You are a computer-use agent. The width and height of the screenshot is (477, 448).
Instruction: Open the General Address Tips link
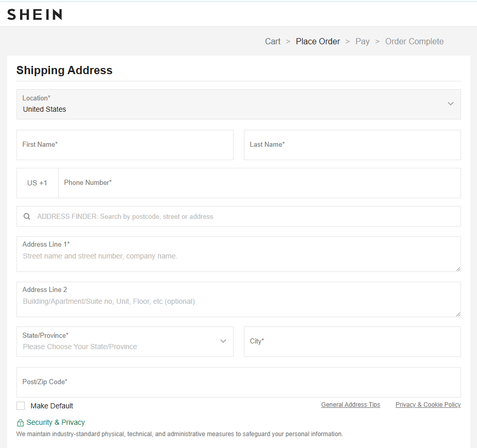[350, 405]
